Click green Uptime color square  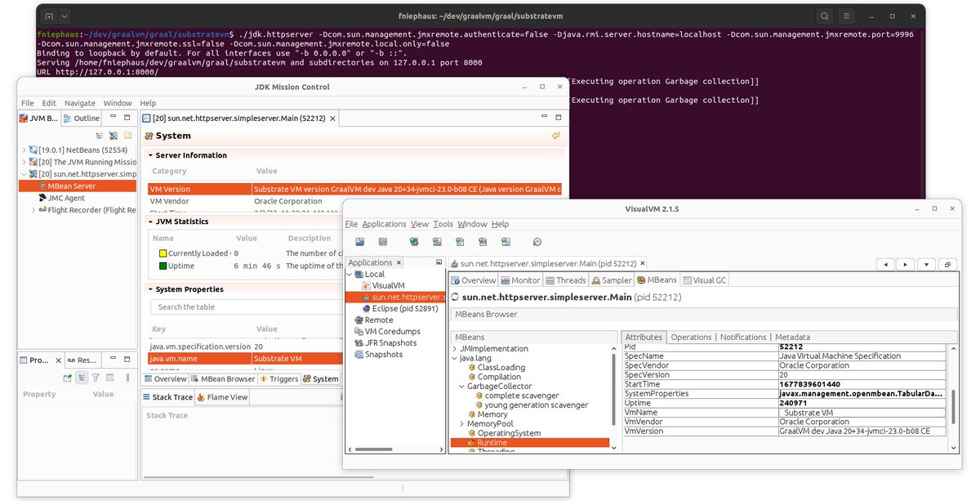[x=163, y=266]
